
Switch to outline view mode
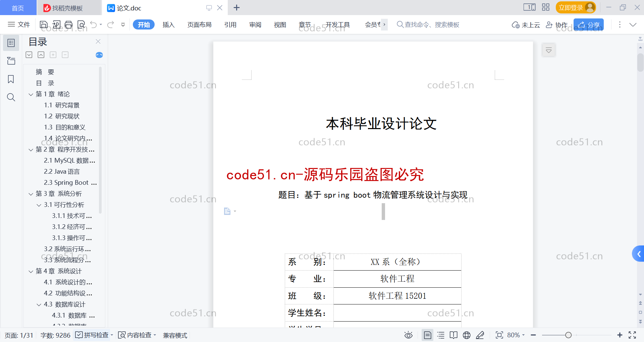pyautogui.click(x=441, y=335)
